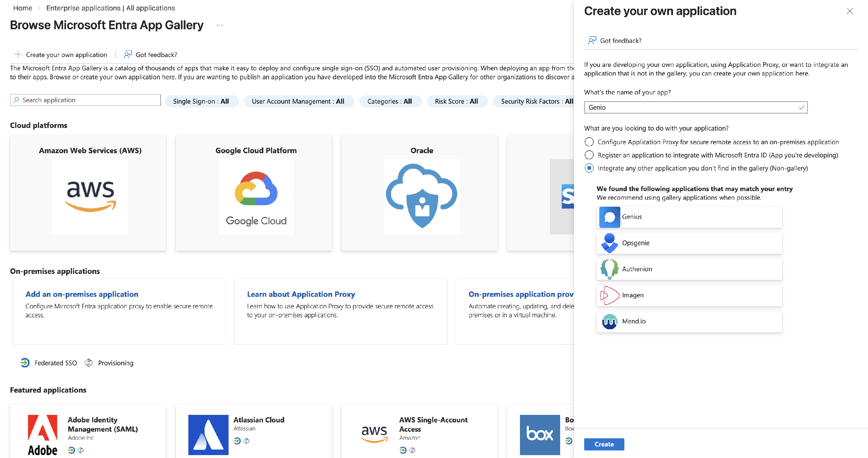The image size is (868, 458).
Task: Select the Opsgenie matching app icon
Action: click(609, 243)
